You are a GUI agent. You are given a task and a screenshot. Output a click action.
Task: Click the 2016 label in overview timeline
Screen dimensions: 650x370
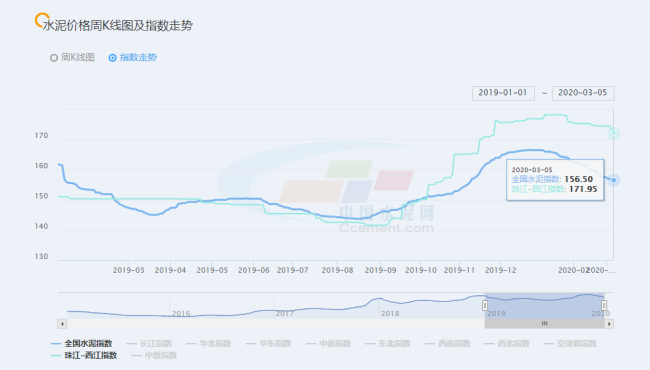pos(181,314)
